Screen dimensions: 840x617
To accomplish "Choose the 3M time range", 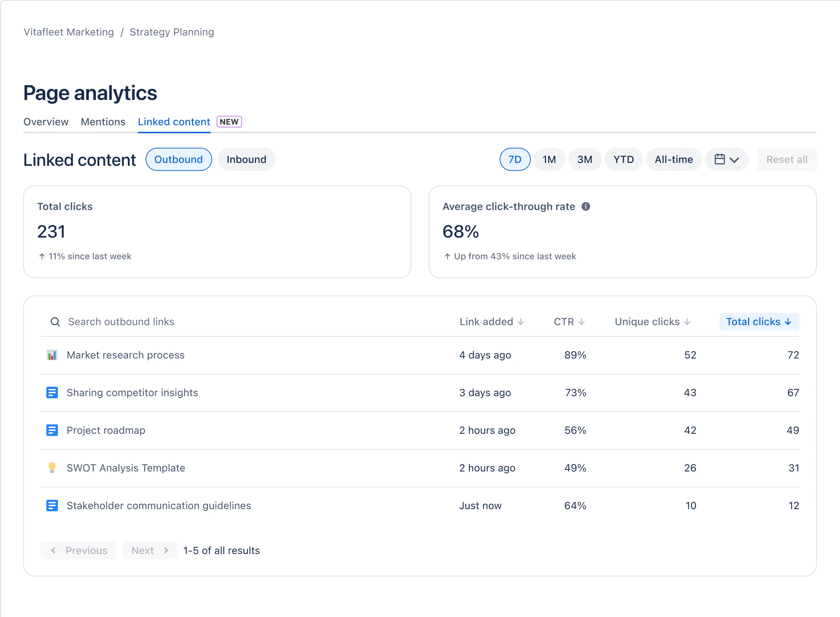I will click(x=584, y=159).
